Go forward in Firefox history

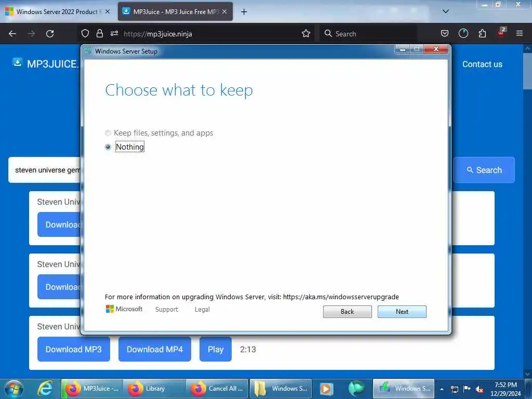(x=31, y=34)
